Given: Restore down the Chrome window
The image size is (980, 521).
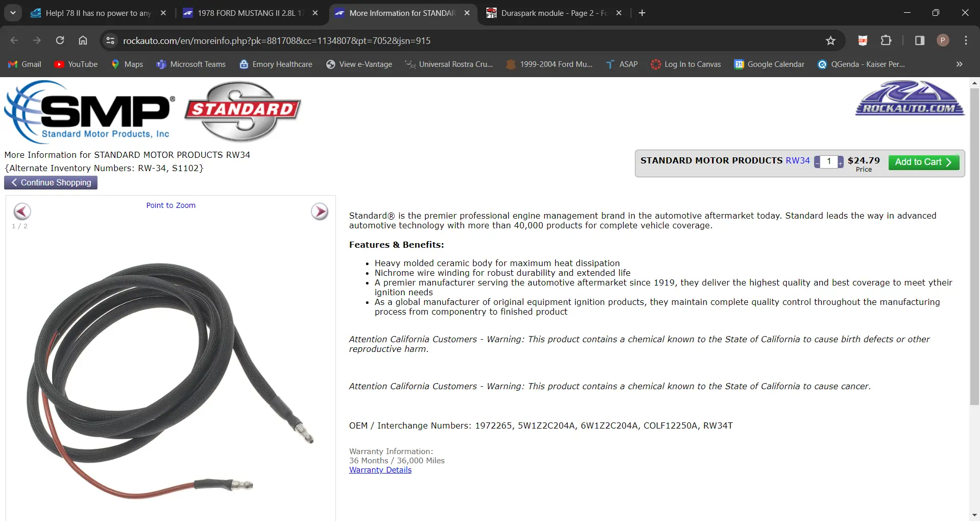Looking at the screenshot, I should click(936, 13).
